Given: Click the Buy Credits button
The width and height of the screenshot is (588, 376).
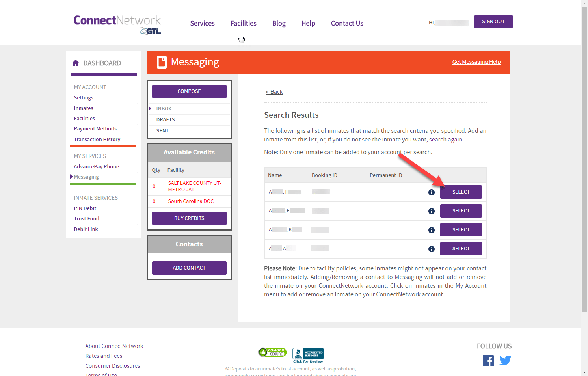Looking at the screenshot, I should click(x=189, y=218).
